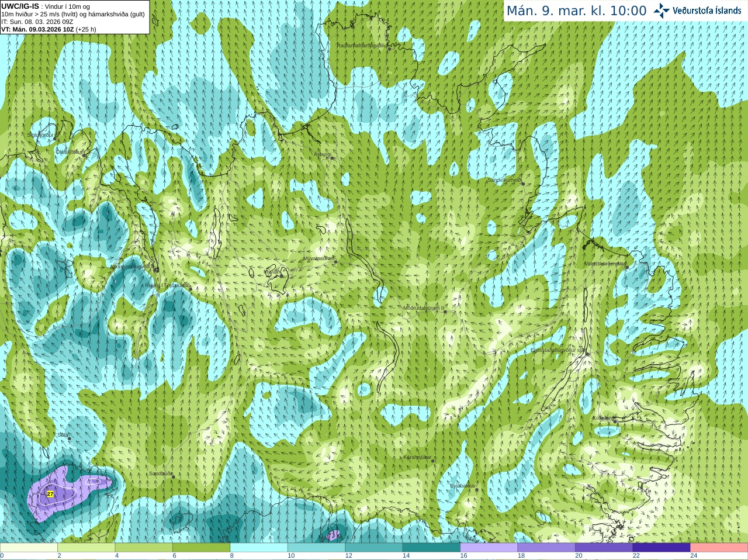Viewport: 748px width, 560px height.
Task: Click the legend tick value 4
Action: 117,556
